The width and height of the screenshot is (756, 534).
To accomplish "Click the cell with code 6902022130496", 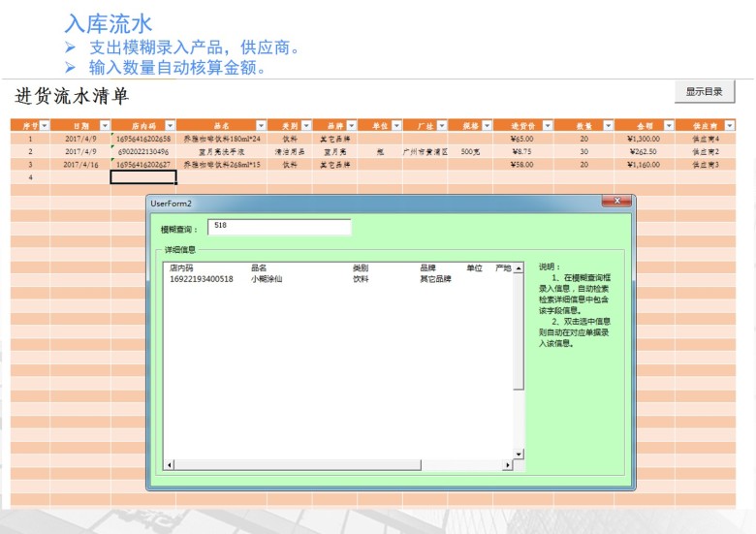I will [x=143, y=152].
